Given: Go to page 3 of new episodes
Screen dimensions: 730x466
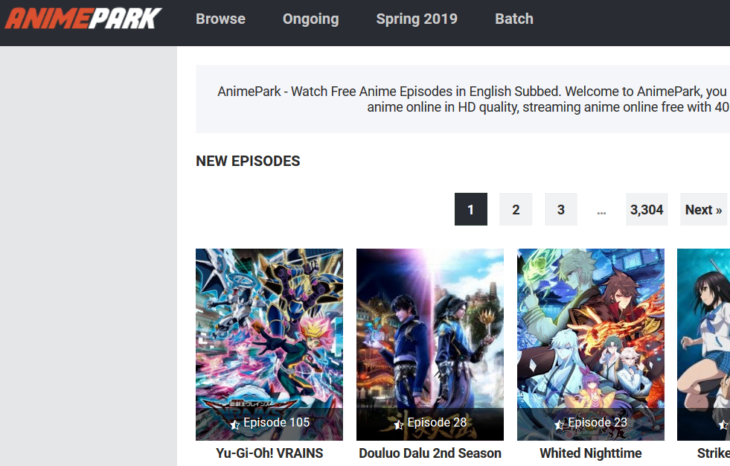Looking at the screenshot, I should (561, 209).
